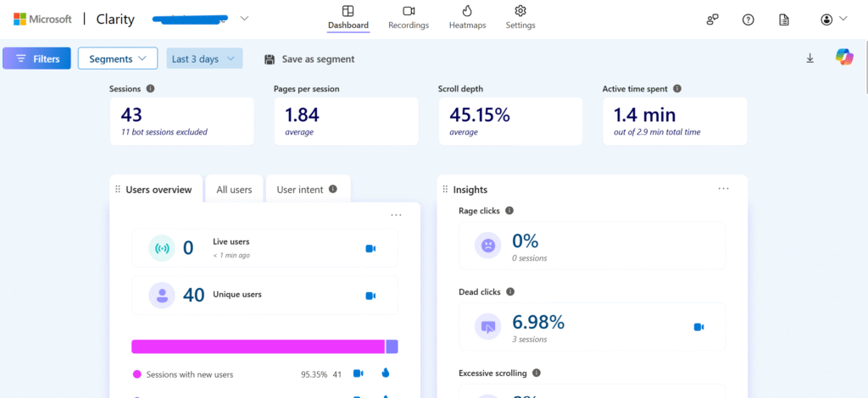Click the Clarity product name
Viewport: 868px width, 398px height.
coord(115,19)
